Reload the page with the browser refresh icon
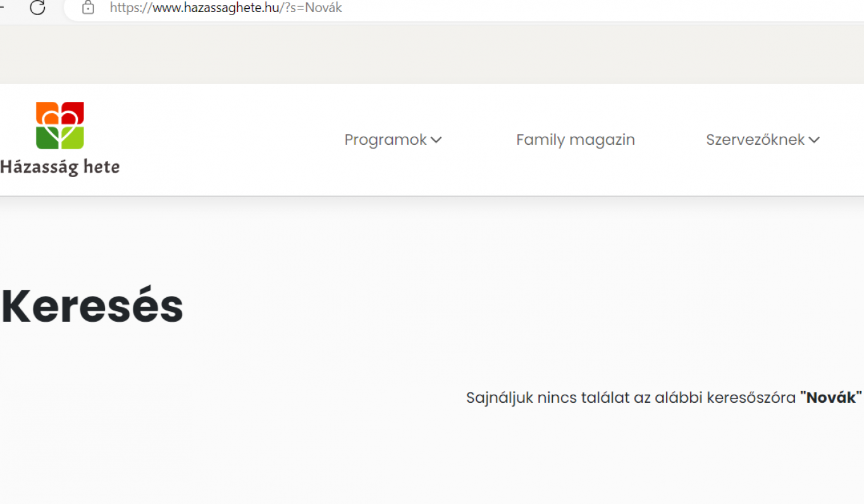Viewport: 864px width, 504px height. (38, 8)
